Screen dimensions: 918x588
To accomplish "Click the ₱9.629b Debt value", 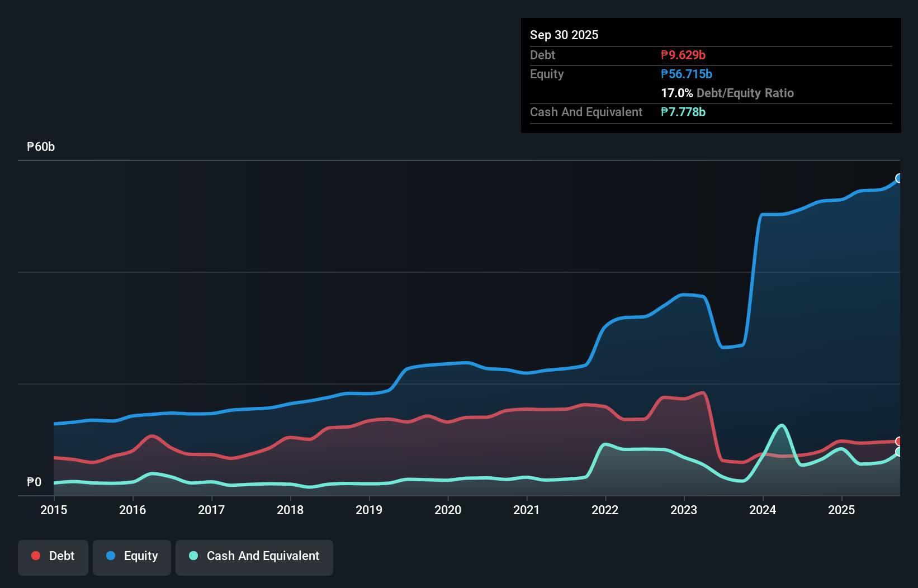I will tap(683, 55).
